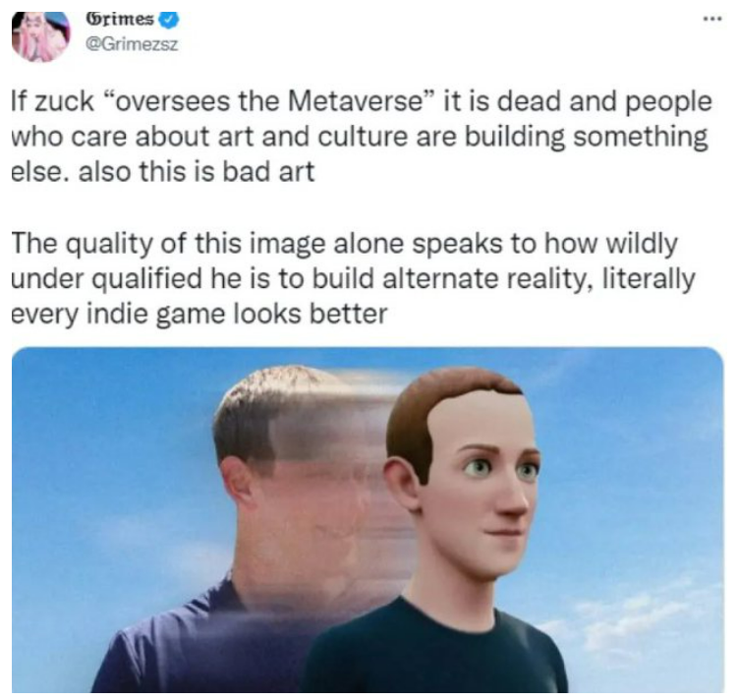The height and width of the screenshot is (700, 738).
Task: Open the Grimes profile avatar picture
Action: point(41,36)
